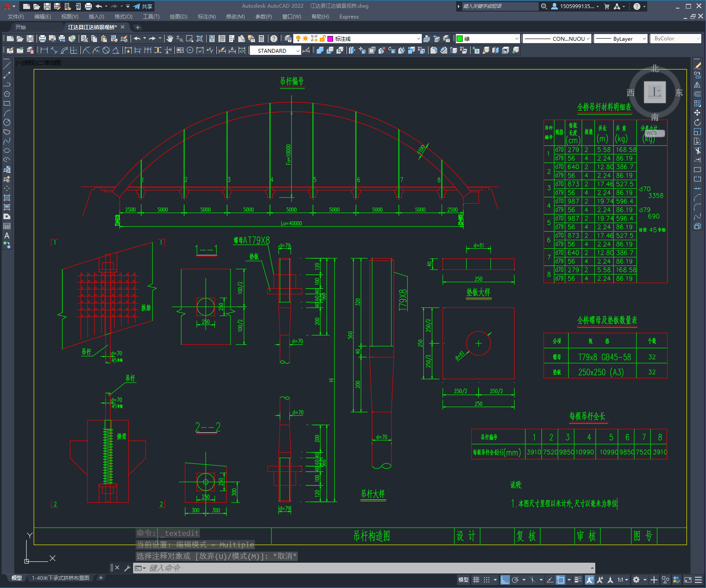
Task: Select the Rectangle draw tool in left toolbar
Action: 7,103
